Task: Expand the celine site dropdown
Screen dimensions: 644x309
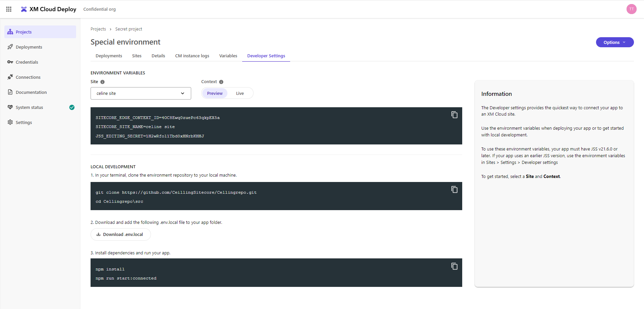Action: [141, 93]
